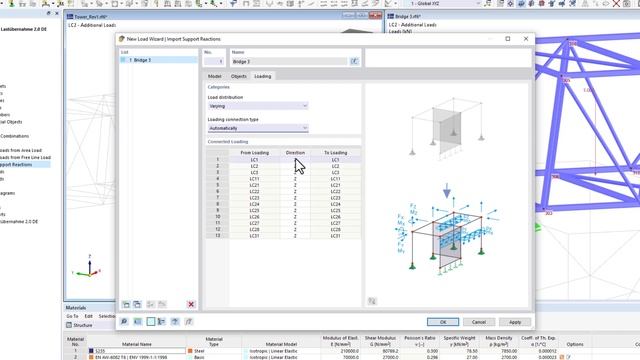The image size is (640, 360).
Task: Click Direction cell Z in row 6 (LC22)
Action: click(x=295, y=191)
